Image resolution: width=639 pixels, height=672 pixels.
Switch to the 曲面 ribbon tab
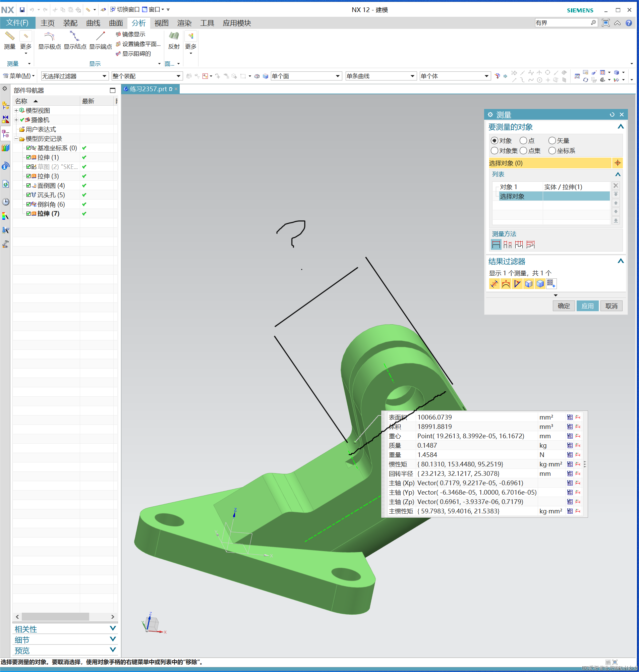coord(116,23)
